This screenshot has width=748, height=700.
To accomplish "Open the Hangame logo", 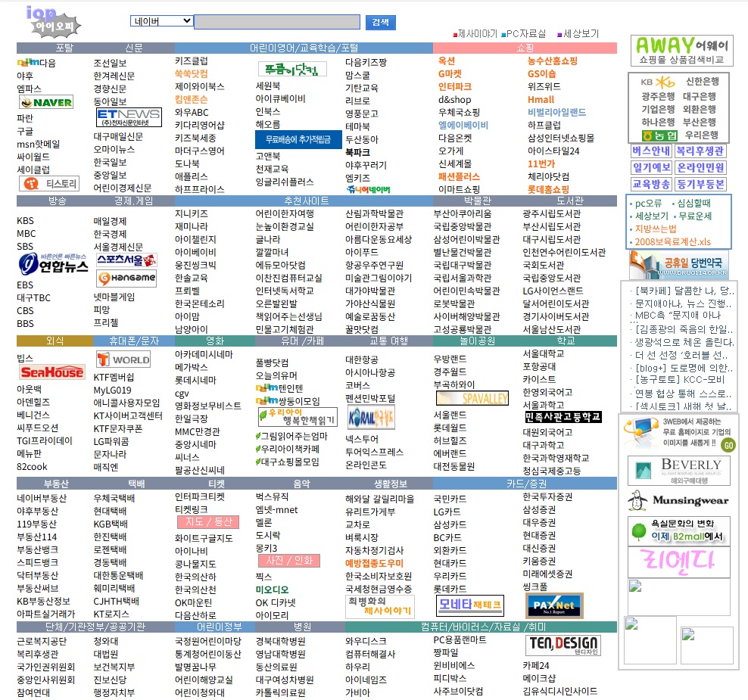I will (x=126, y=278).
